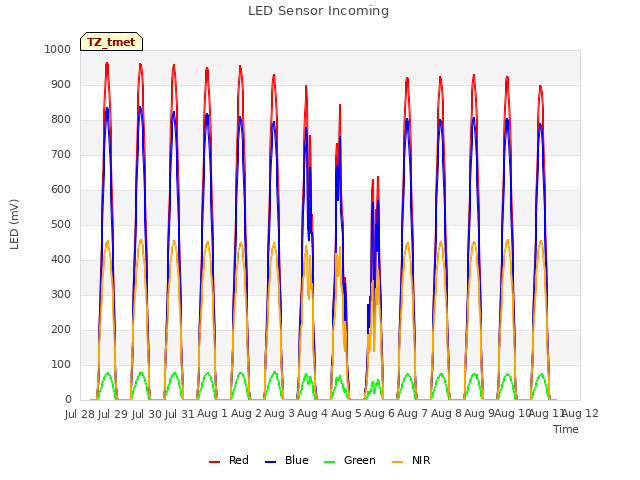Click the Jul 30 x-axis date label
Image resolution: width=640 pixels, height=480 pixels.
[x=146, y=414]
